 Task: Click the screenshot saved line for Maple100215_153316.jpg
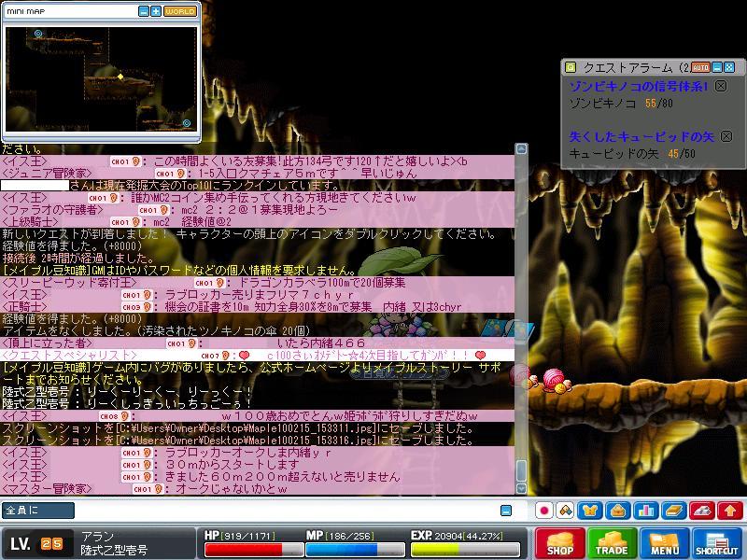click(237, 440)
